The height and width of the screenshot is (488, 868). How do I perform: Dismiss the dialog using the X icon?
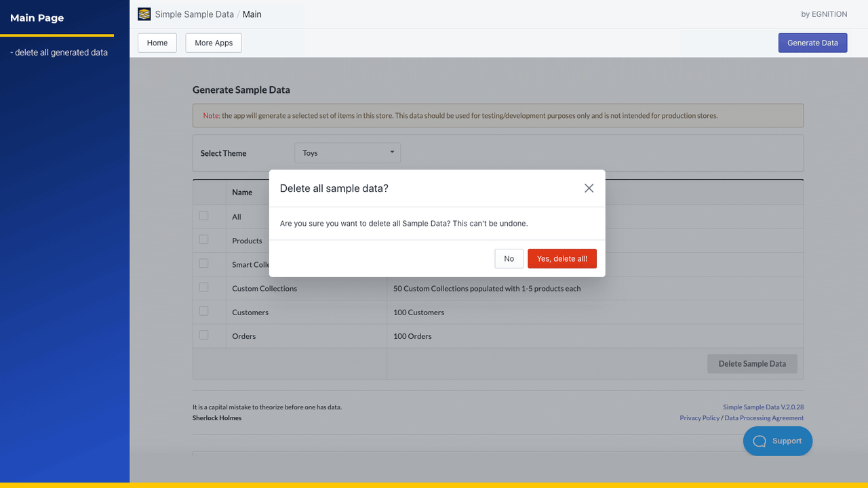[589, 188]
